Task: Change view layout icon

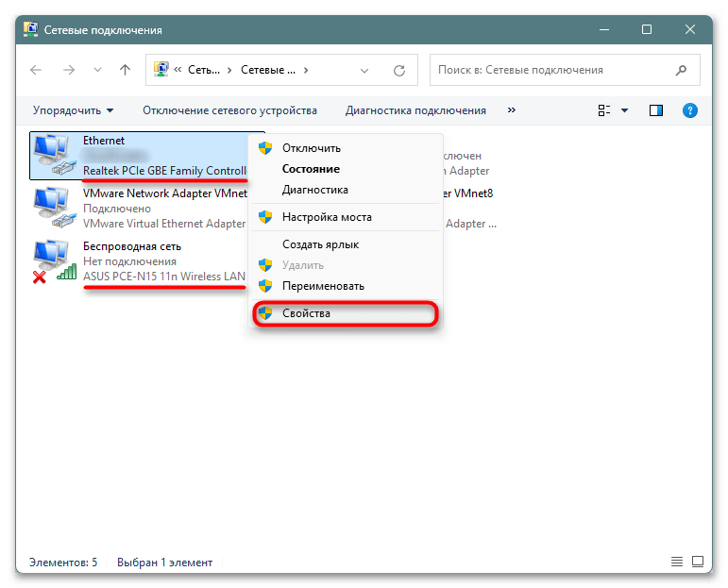Action: coord(604,110)
